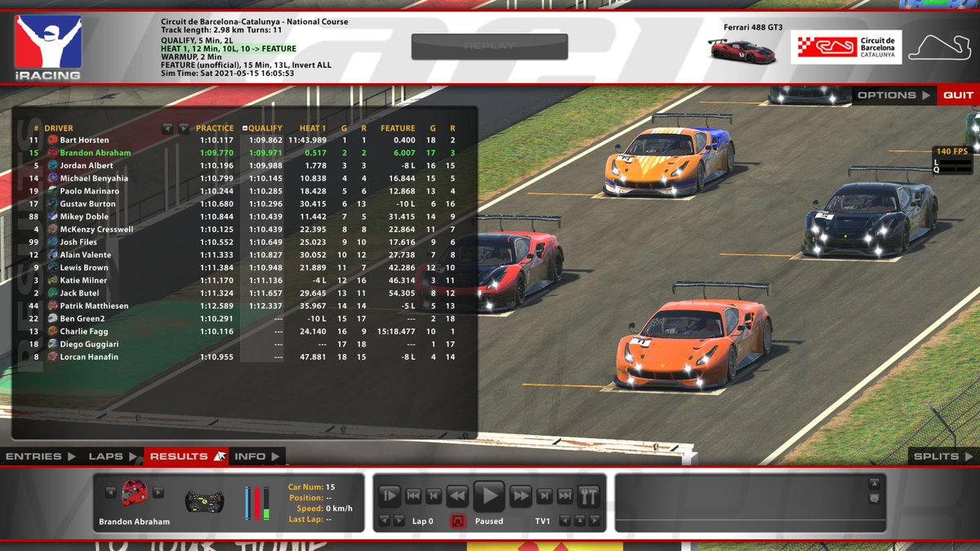Screen dimensions: 980x551
Task: Collapse the Results tab
Action: tap(187, 456)
